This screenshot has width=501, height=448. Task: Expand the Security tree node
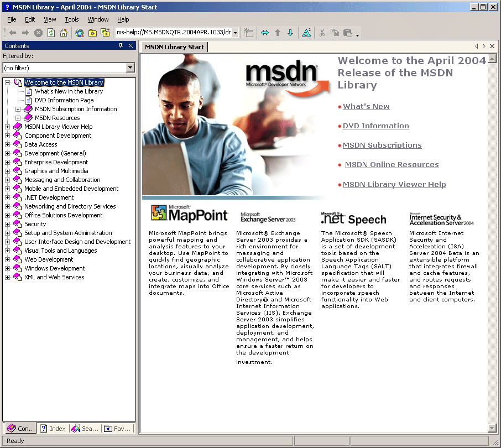pyautogui.click(x=7, y=224)
